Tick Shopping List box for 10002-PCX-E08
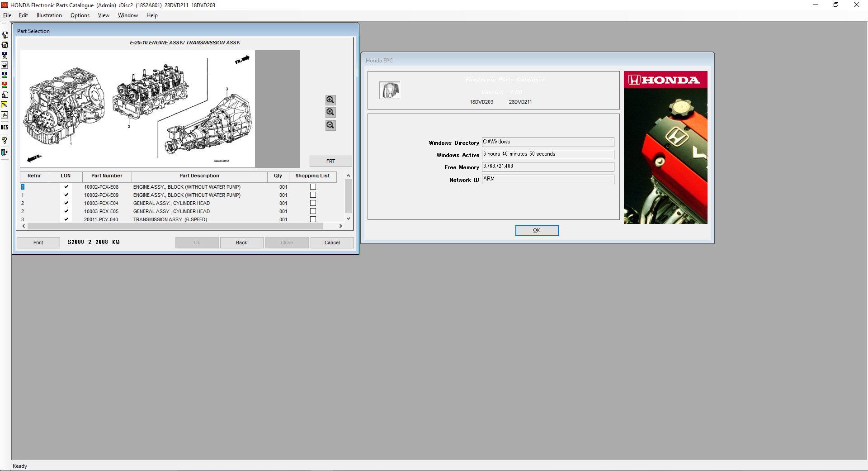This screenshot has height=471, width=868. 313,187
